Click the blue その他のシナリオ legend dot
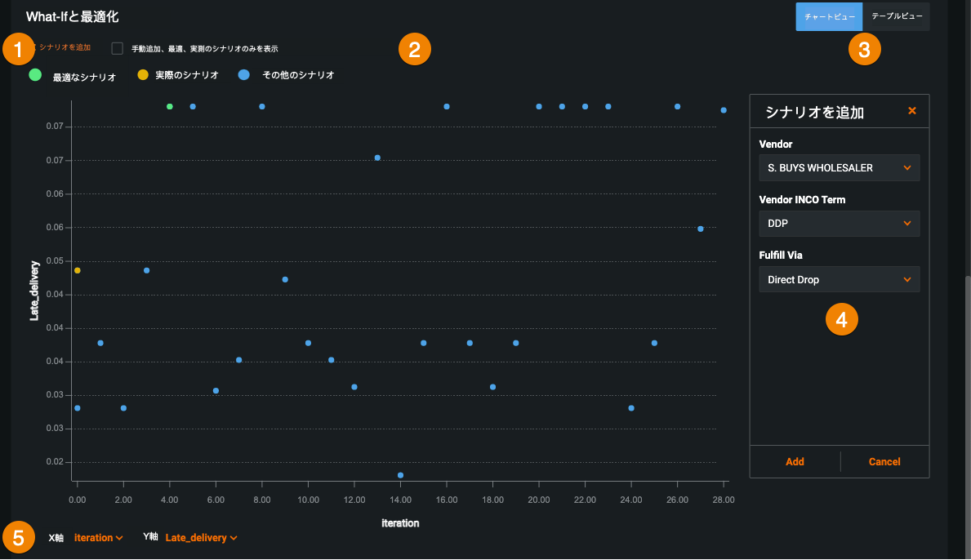Screen dimensions: 971x560 point(244,75)
